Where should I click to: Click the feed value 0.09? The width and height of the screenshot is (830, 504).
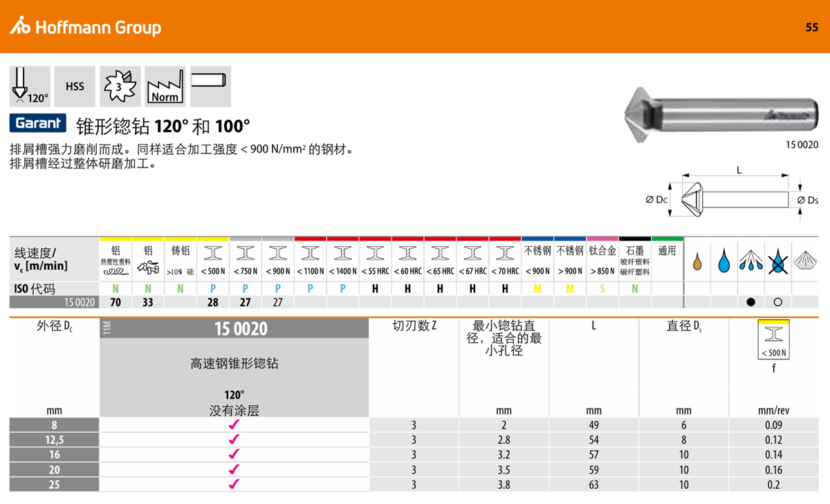774,425
